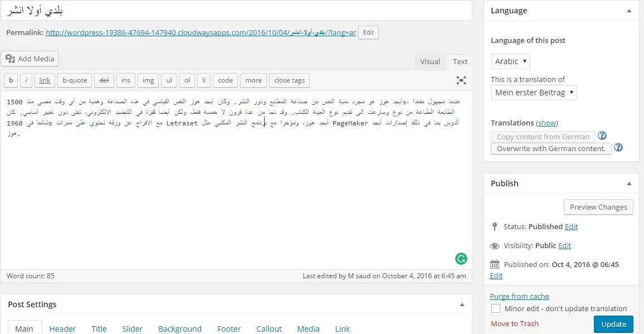This screenshot has width=644, height=334.
Task: Collapse the Publish panel
Action: 629,183
